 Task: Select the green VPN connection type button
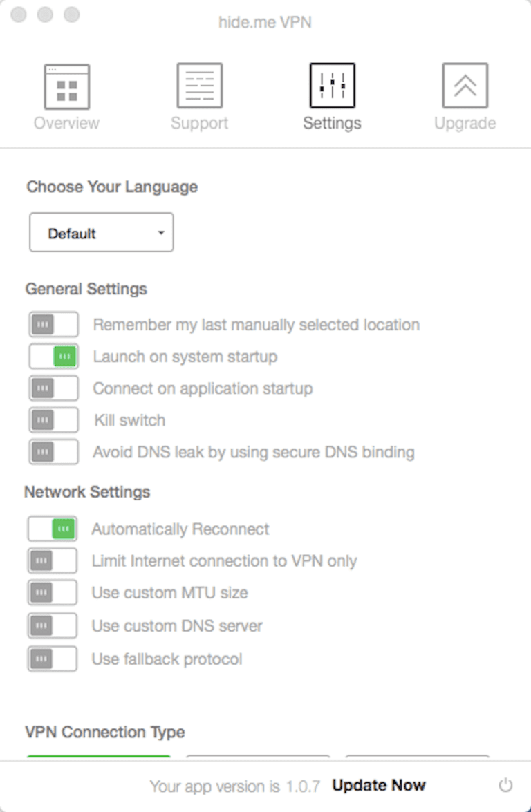[99, 757]
